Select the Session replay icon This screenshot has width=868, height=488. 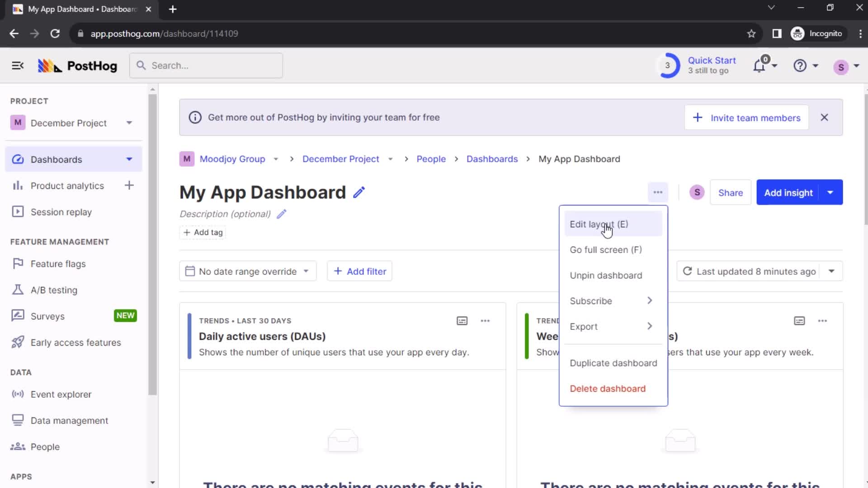(x=17, y=212)
